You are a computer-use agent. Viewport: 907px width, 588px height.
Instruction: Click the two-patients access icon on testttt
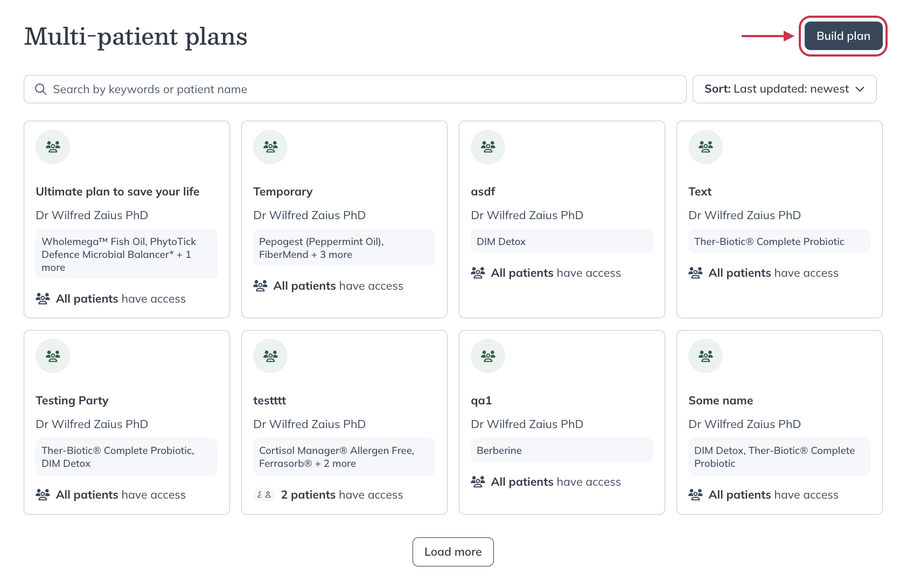tap(263, 494)
